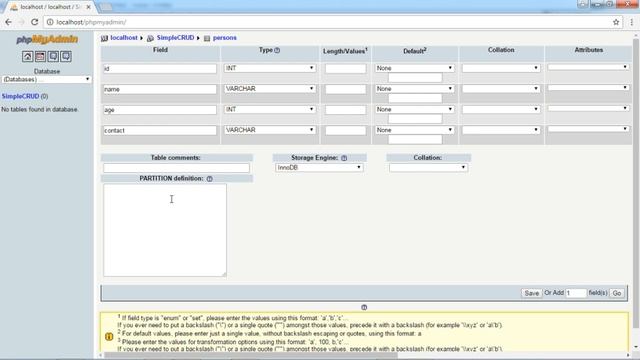640x360 pixels.
Task: Click the Attributes column header
Action: [x=589, y=50]
